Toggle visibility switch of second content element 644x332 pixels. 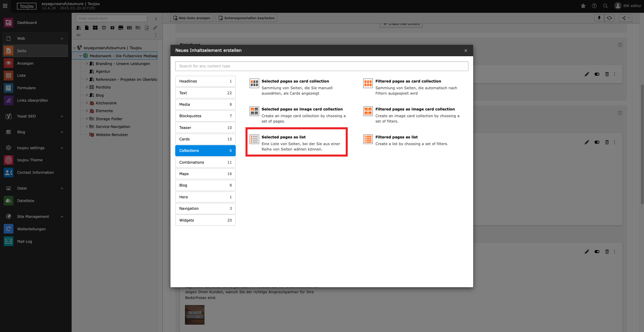[x=597, y=142]
